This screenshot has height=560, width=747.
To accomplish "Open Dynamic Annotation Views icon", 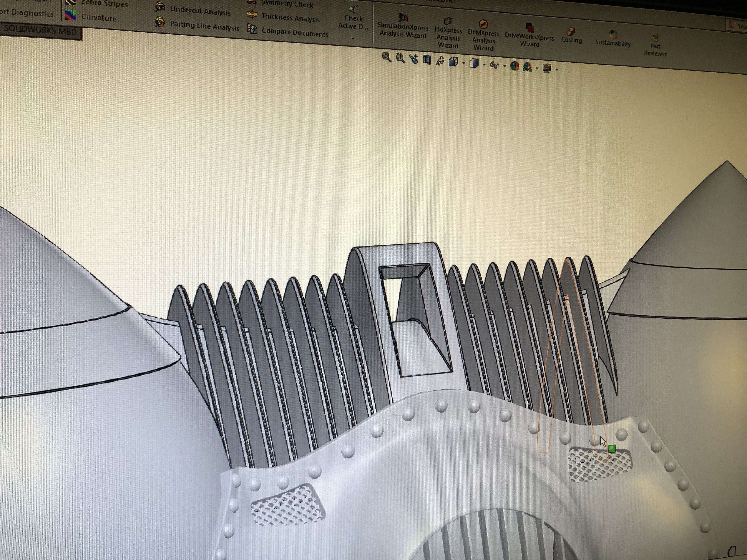I will tap(440, 61).
